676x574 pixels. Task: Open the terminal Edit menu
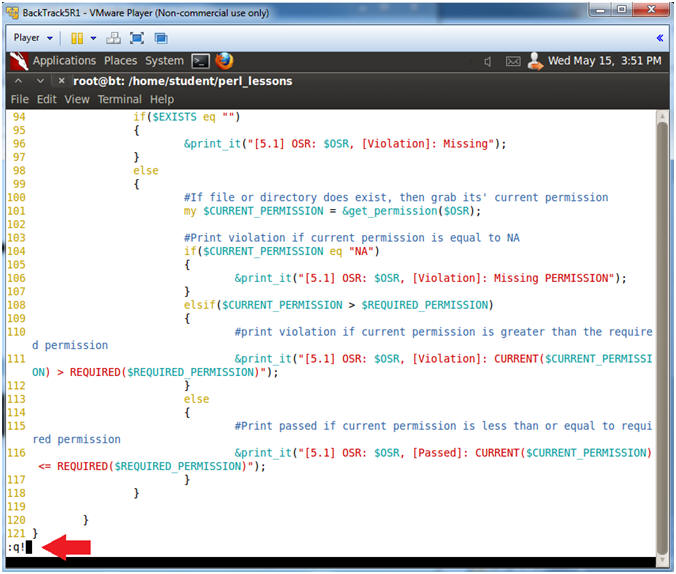pos(47,99)
